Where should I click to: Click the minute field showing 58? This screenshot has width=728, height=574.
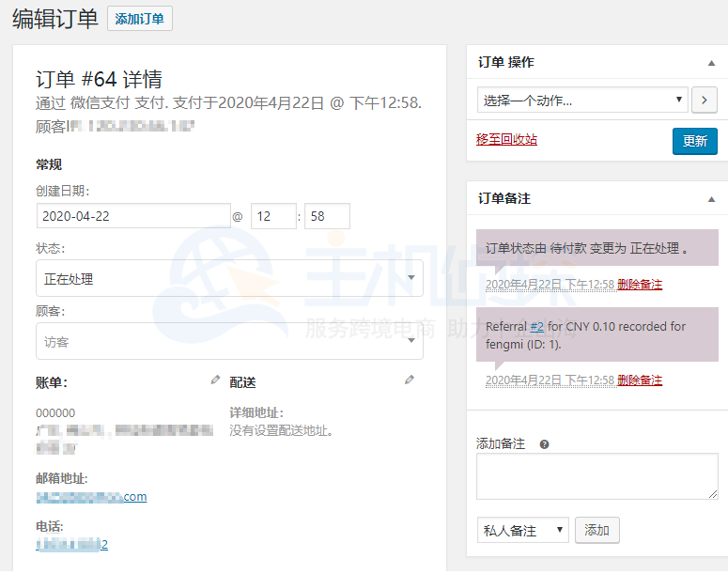pos(327,216)
